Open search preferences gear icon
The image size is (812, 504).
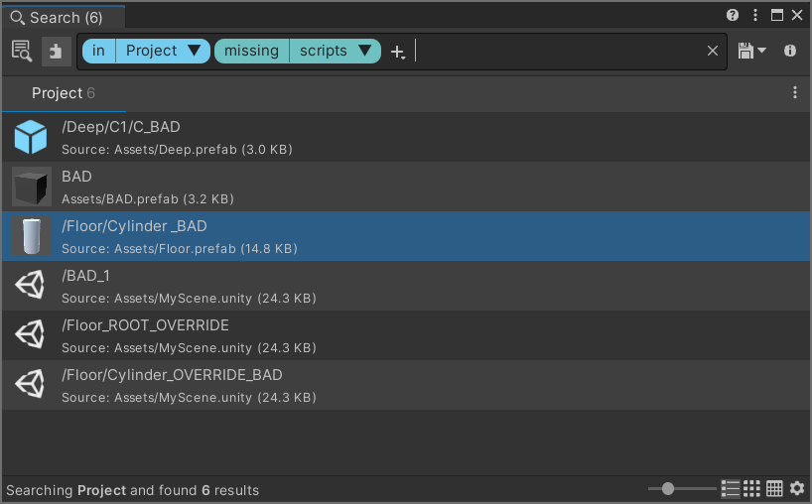click(797, 488)
